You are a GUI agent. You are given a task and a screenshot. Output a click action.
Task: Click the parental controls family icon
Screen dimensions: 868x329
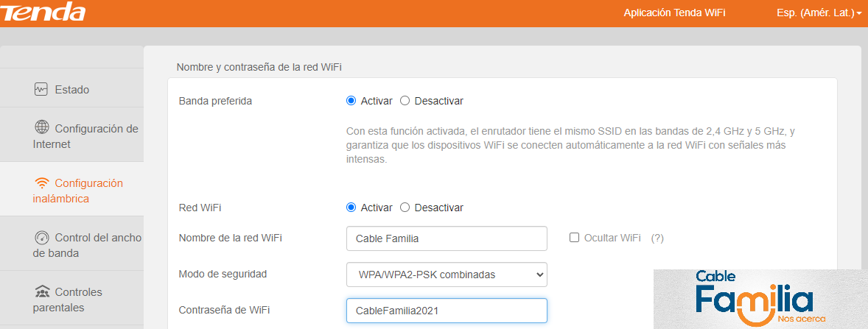[x=42, y=292]
